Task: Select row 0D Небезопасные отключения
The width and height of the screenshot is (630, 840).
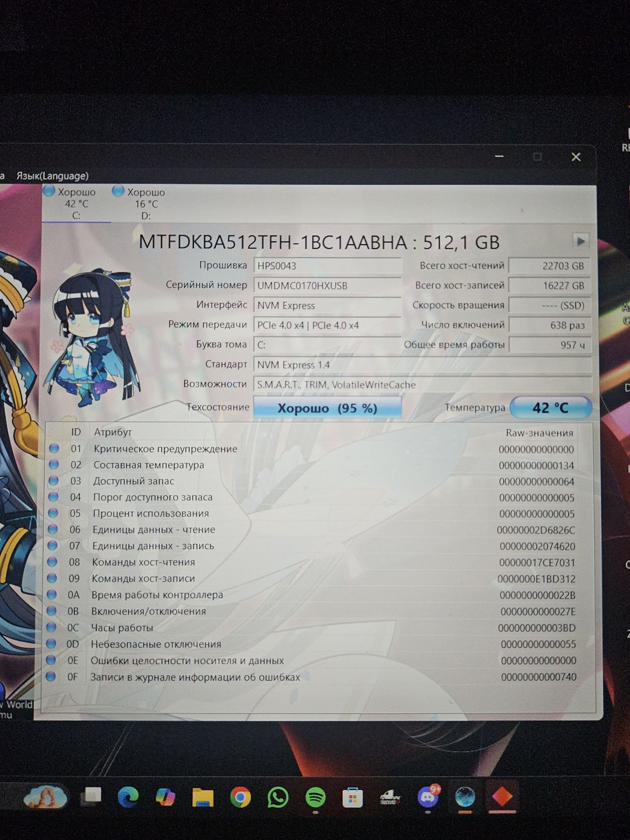Action: tap(319, 644)
